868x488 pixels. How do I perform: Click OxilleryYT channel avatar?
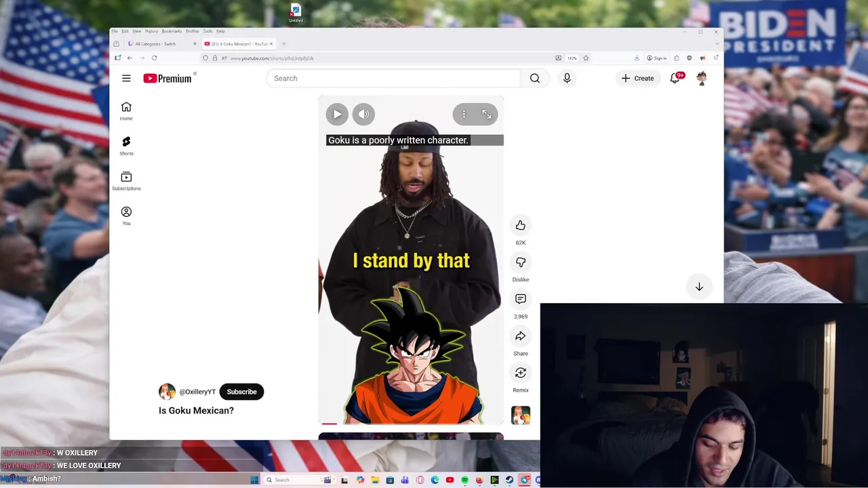click(167, 392)
